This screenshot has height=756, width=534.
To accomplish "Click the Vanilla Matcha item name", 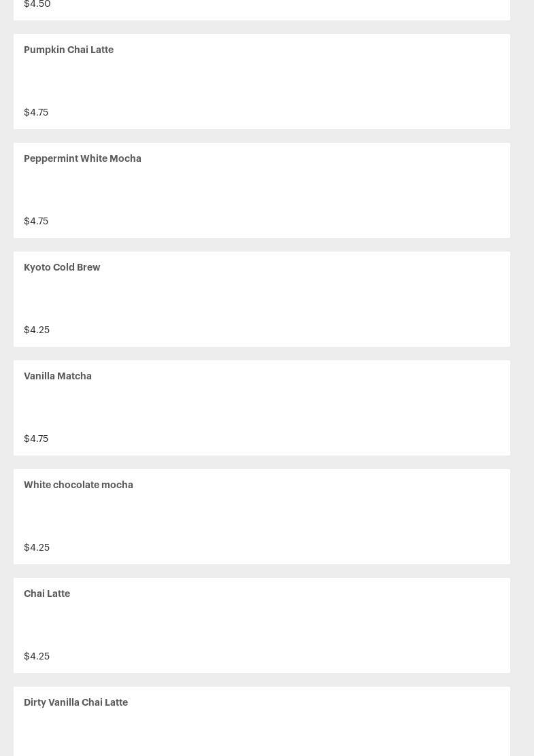I will 58,376.
